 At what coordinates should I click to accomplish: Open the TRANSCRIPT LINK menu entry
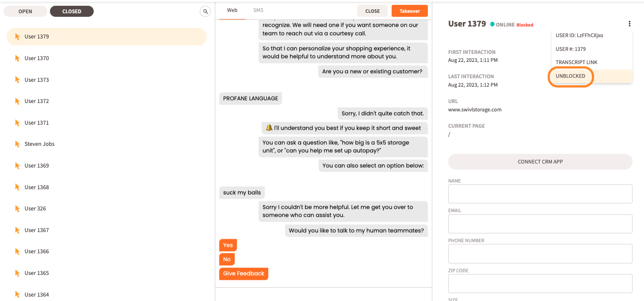[576, 62]
